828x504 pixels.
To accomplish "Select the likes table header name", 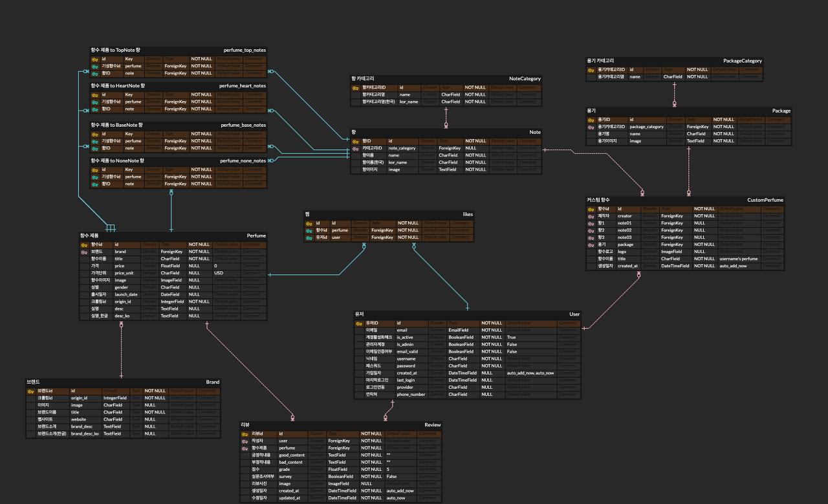I will pyautogui.click(x=468, y=214).
